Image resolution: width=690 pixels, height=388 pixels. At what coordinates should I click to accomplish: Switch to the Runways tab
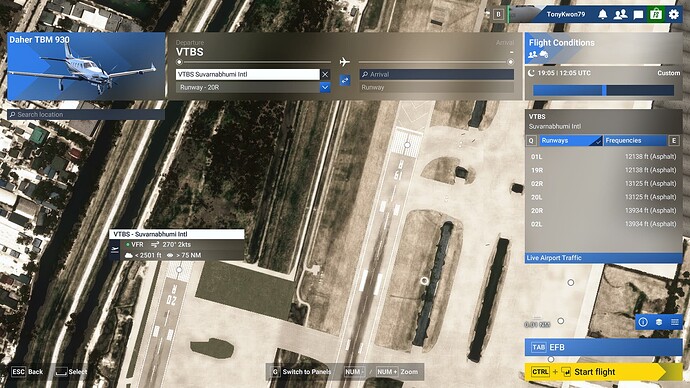point(571,140)
